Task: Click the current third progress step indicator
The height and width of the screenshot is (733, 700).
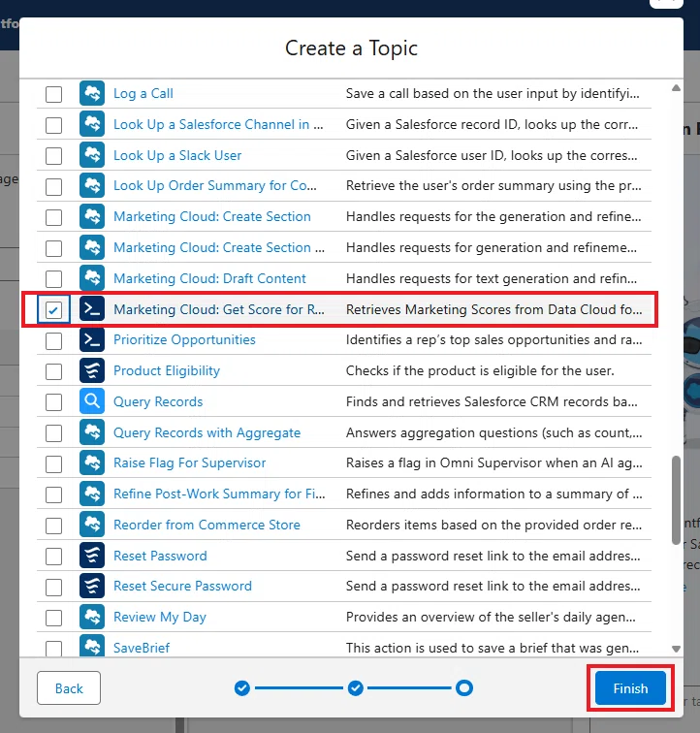Action: click(x=464, y=688)
